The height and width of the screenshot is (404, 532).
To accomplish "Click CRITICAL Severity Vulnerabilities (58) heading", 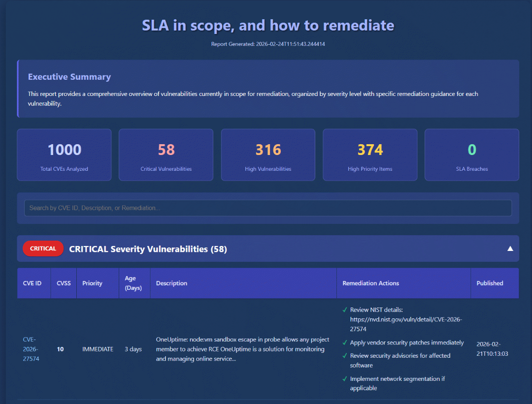I will click(148, 249).
